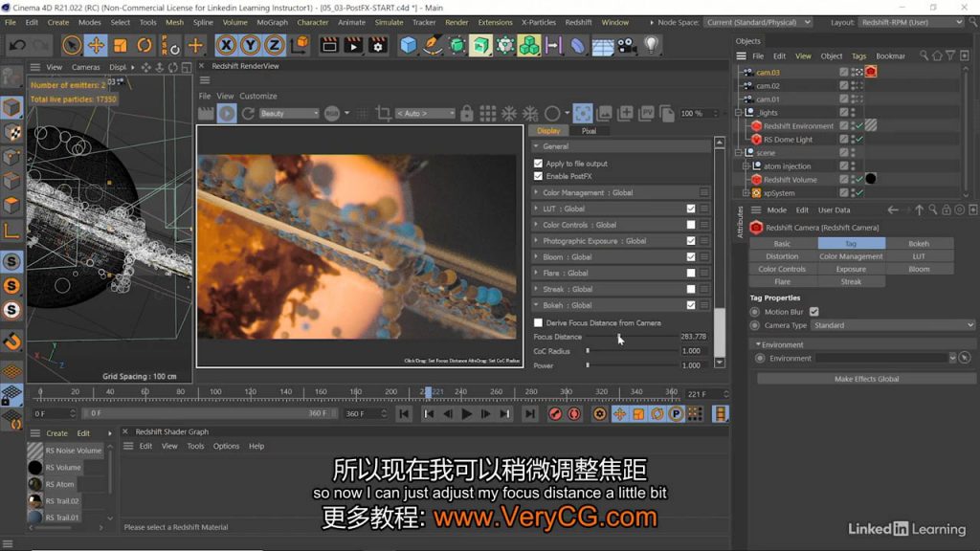Screen dimensions: 980x551
Task: Disable the Bloom Global checkbox
Action: click(691, 256)
